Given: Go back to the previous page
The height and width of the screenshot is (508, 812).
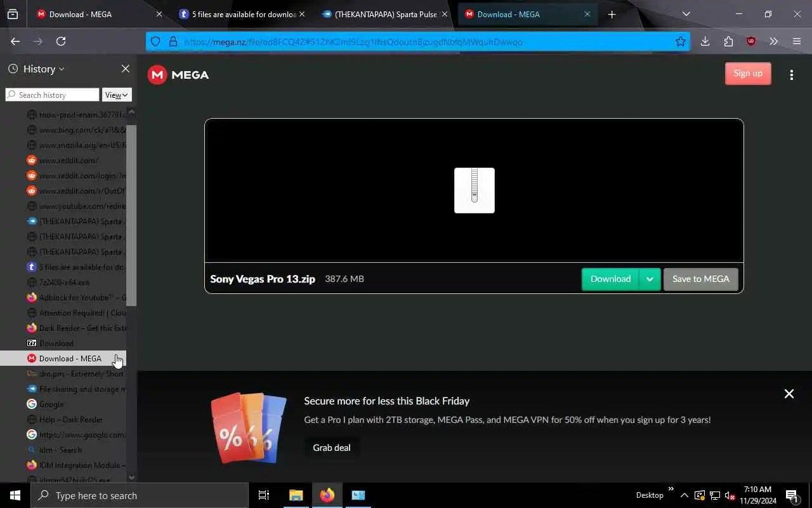Looking at the screenshot, I should coord(15,41).
